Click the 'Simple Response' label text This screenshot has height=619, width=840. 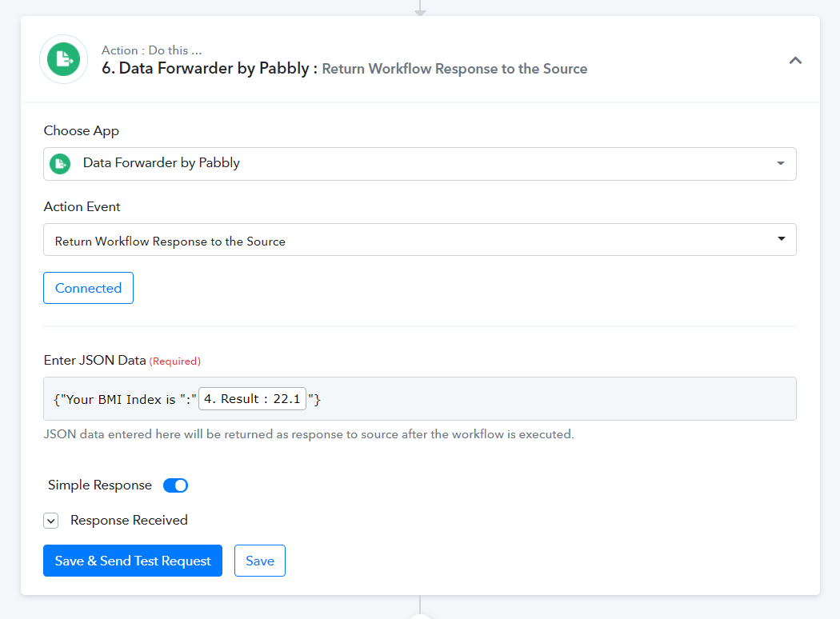coord(100,485)
